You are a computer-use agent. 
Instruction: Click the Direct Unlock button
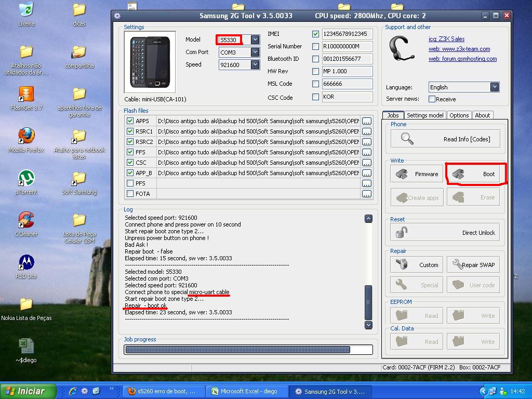coord(445,232)
